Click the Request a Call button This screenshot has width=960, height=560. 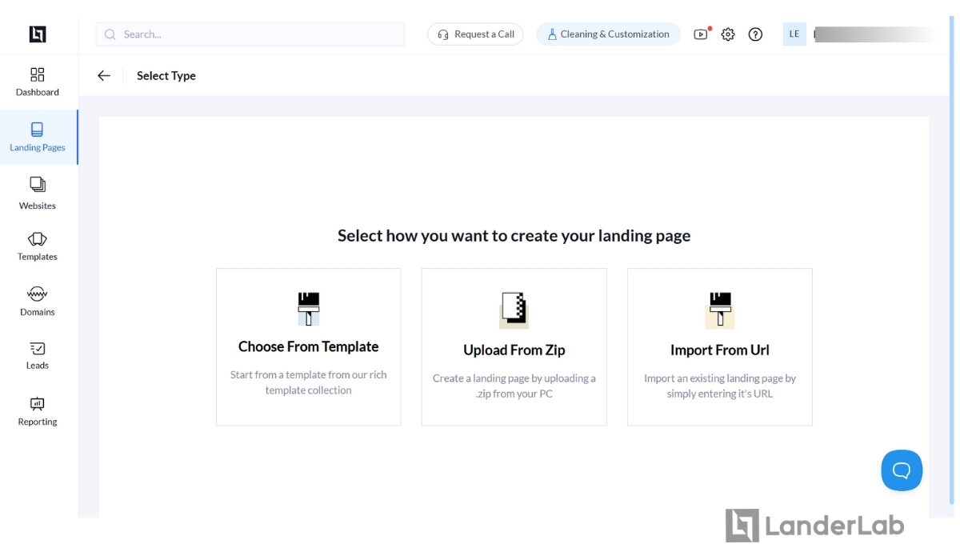tap(475, 34)
